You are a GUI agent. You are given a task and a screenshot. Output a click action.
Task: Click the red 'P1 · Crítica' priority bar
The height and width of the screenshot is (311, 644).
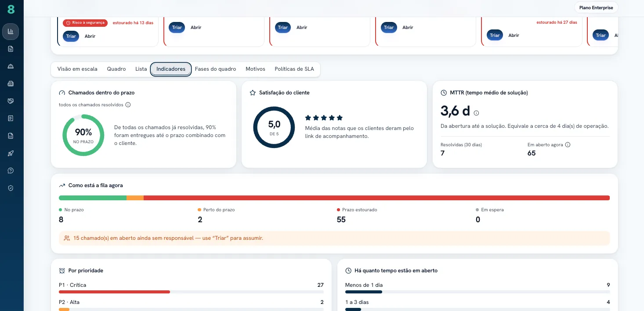point(114,292)
